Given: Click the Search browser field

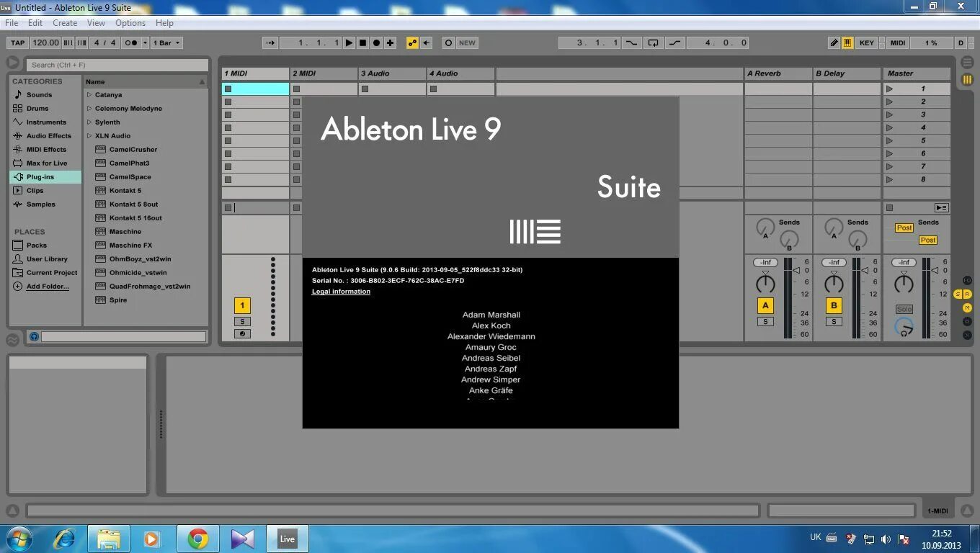Looking at the screenshot, I should click(x=118, y=65).
